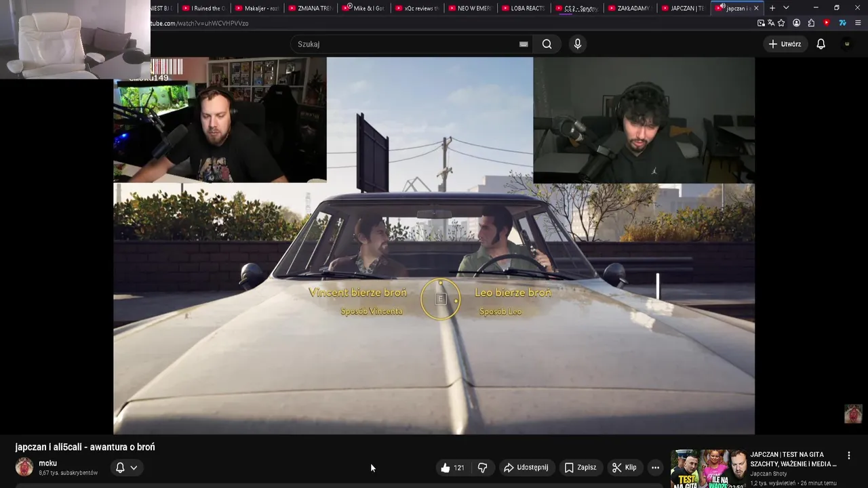Save the video with Zapisz
This screenshot has height=488, width=868.
pos(580,468)
